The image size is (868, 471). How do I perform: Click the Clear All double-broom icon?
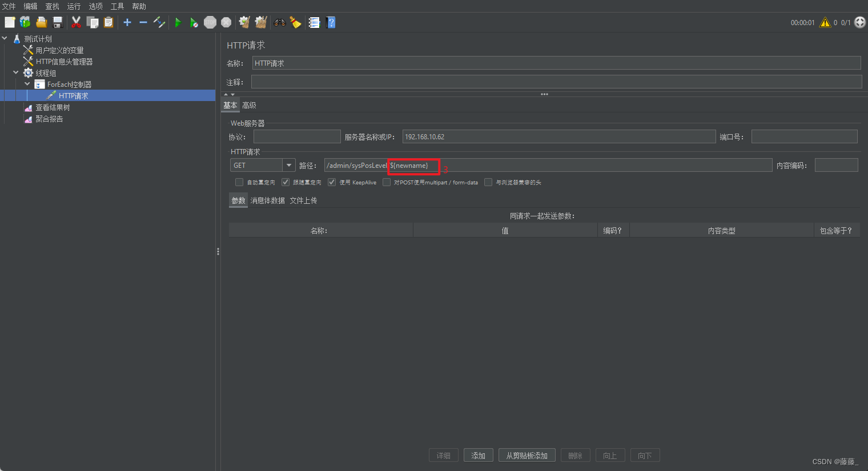tap(261, 22)
